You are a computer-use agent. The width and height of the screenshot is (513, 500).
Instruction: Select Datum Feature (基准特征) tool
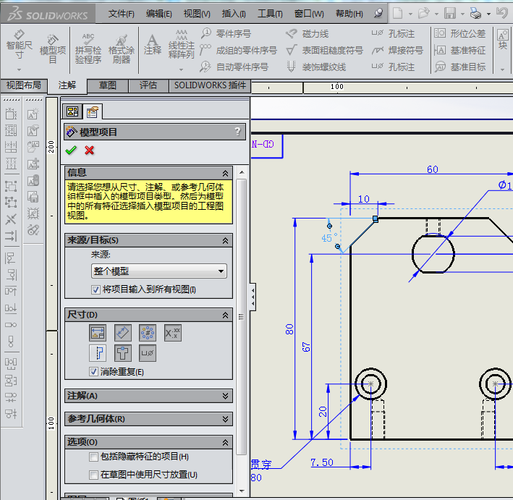460,50
